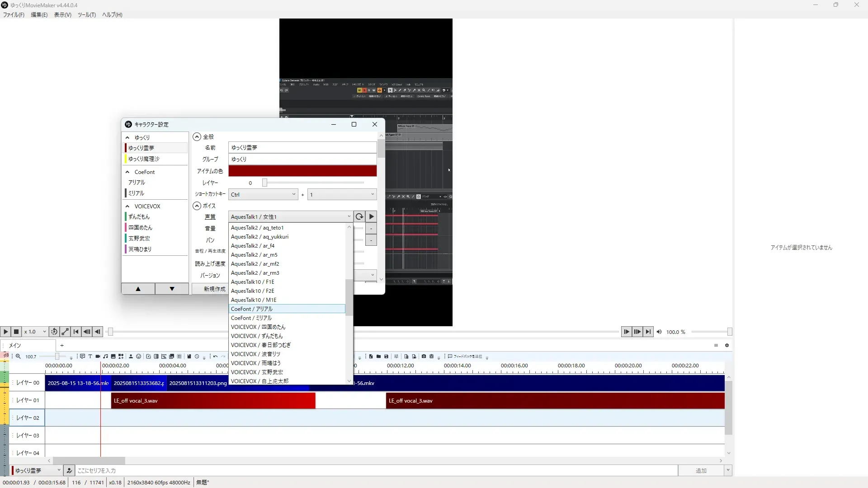868x488 pixels.
Task: Click the undo arrow in timeline toolbar
Action: click(x=215, y=357)
